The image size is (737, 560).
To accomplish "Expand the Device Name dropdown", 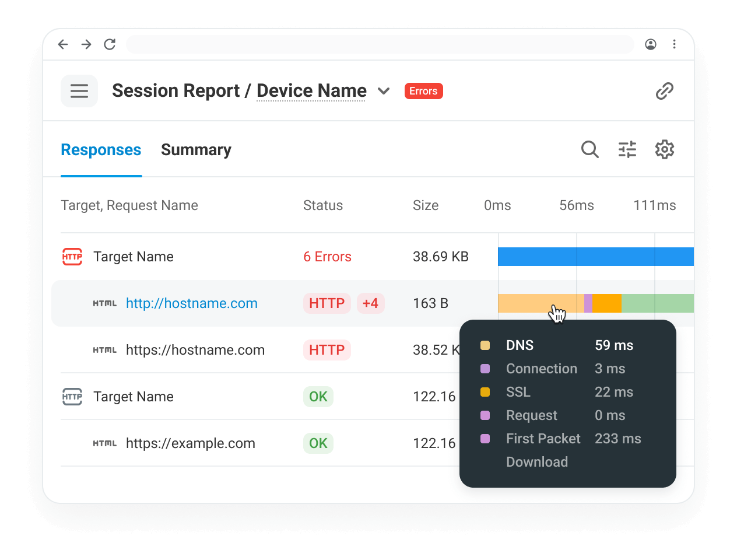I will [x=384, y=91].
